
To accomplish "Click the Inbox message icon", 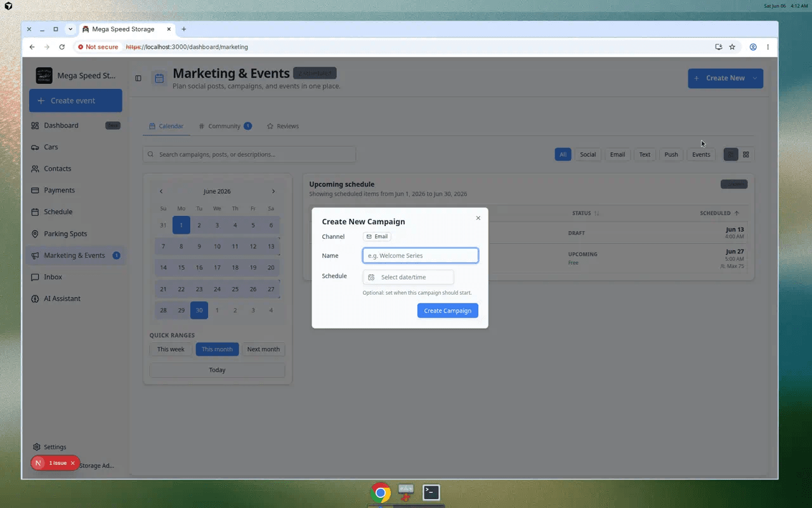I will click(x=36, y=277).
